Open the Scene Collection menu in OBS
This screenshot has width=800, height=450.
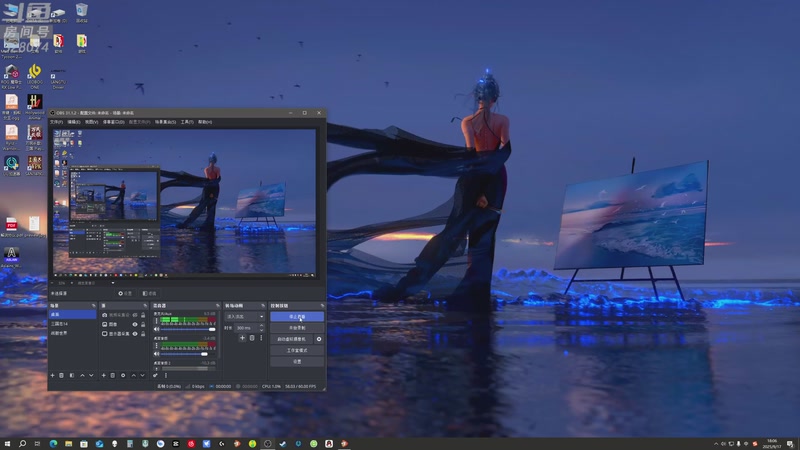tap(165, 122)
